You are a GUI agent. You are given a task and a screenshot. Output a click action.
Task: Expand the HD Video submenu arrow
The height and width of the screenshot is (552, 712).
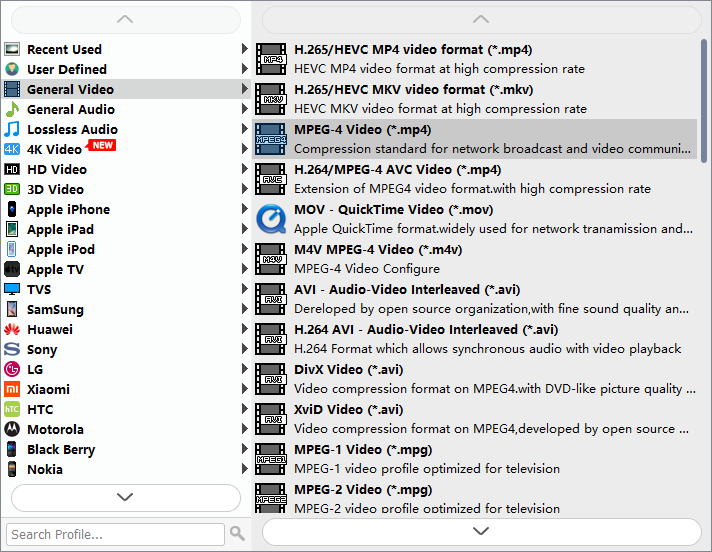click(x=245, y=169)
